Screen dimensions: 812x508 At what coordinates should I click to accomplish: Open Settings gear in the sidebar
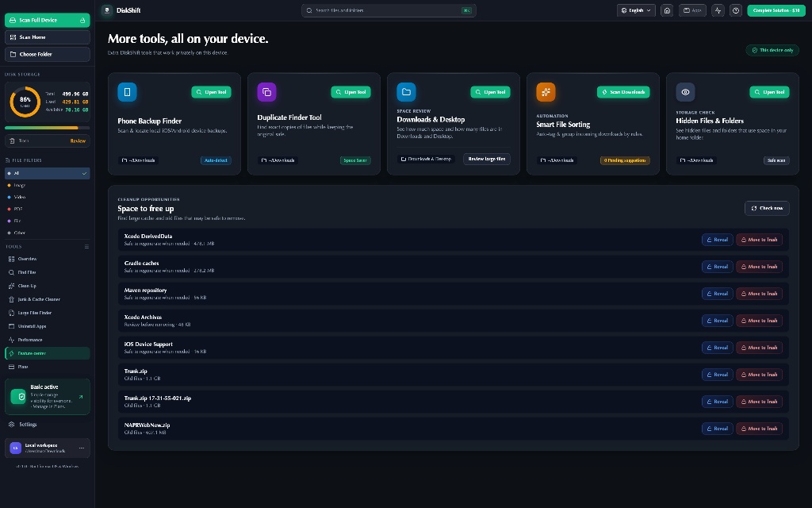[x=11, y=424]
